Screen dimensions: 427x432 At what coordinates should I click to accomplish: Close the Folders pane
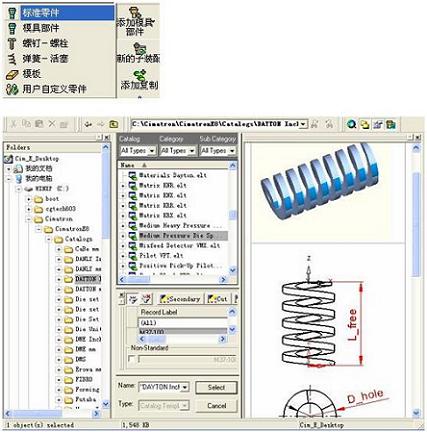107,137
